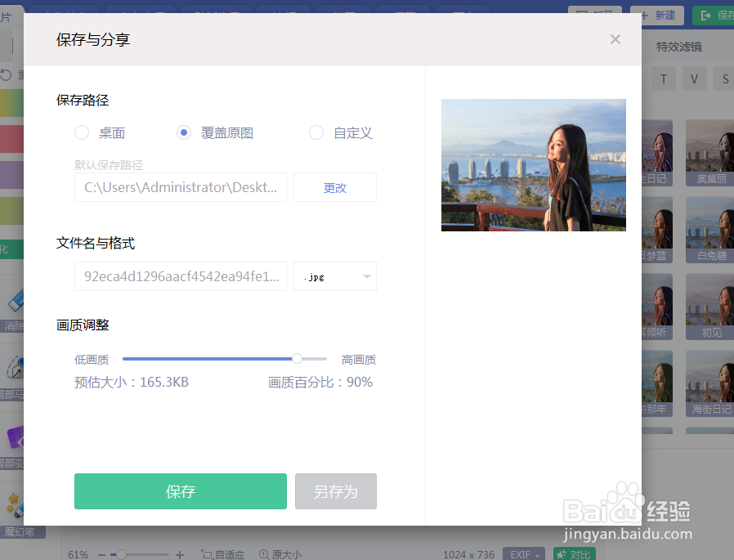Select the 覆盖原图 radio option
The height and width of the screenshot is (560, 734).
point(183,132)
